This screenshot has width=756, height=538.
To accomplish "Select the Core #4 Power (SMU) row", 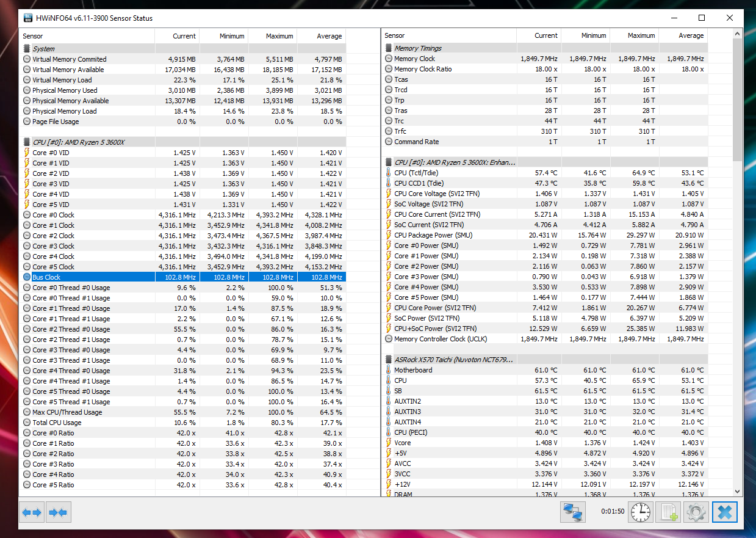I will click(545, 287).
